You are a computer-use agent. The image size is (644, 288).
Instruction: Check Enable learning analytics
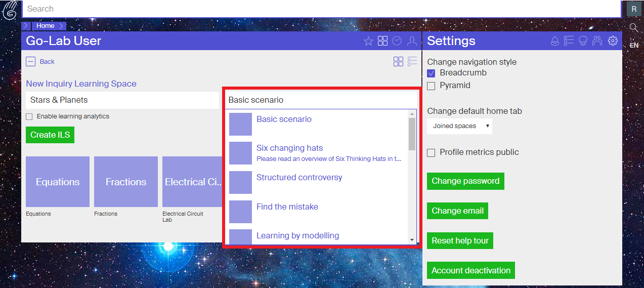[x=29, y=116]
